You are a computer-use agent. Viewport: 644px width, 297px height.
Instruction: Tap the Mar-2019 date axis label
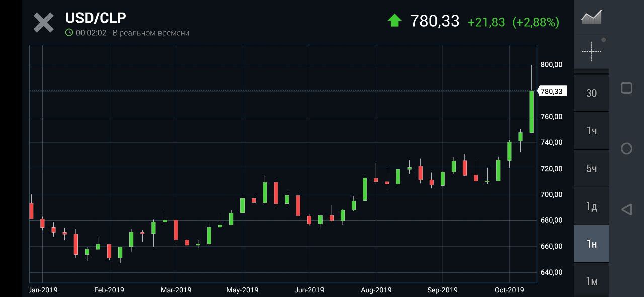coord(176,290)
